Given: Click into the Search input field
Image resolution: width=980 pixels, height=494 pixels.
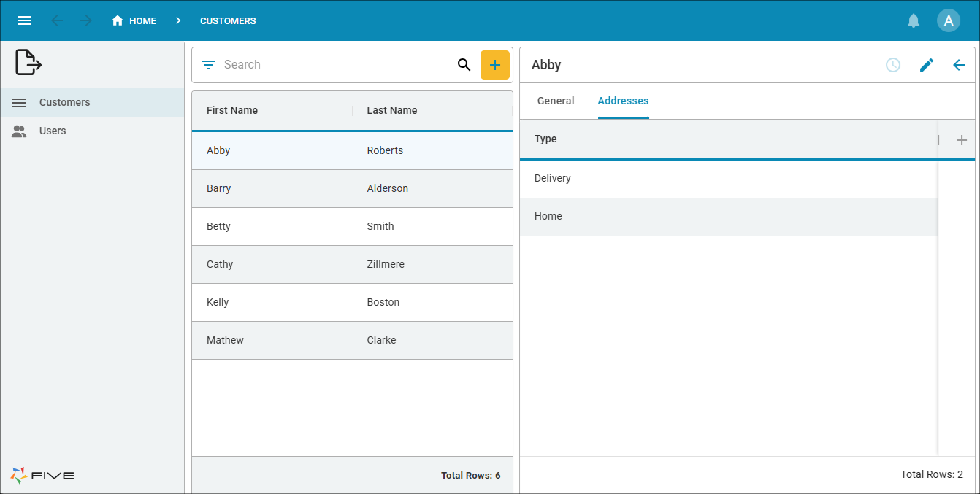Looking at the screenshot, I should 336,65.
